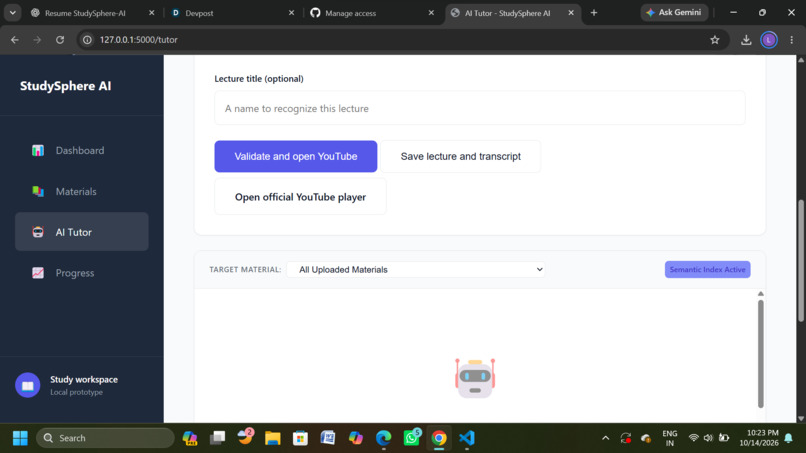Viewport: 806px width, 453px height.
Task: Click the Study workspace avatar icon
Action: point(28,385)
